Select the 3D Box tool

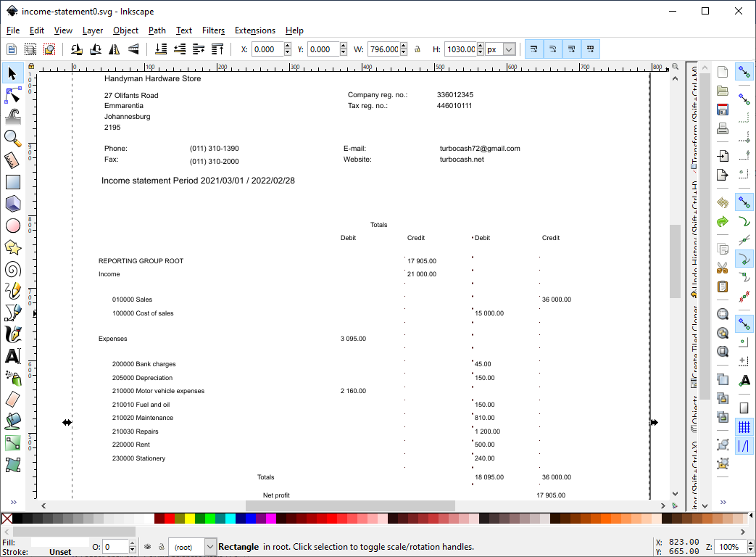13,204
